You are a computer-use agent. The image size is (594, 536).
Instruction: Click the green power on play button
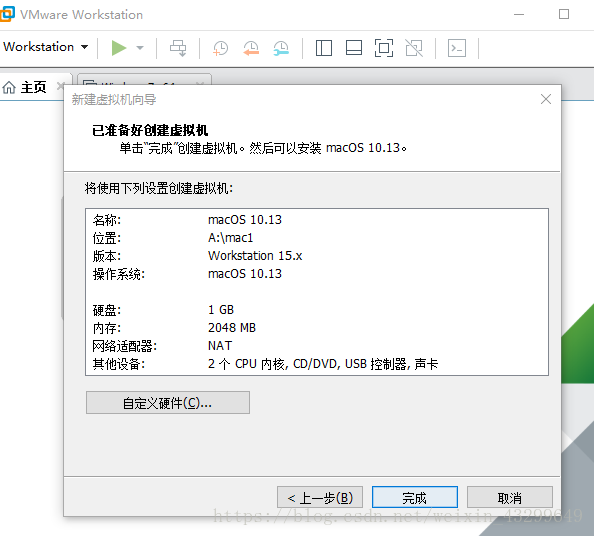(119, 48)
